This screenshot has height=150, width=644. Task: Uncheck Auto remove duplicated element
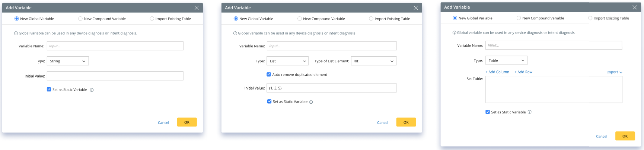pos(269,75)
